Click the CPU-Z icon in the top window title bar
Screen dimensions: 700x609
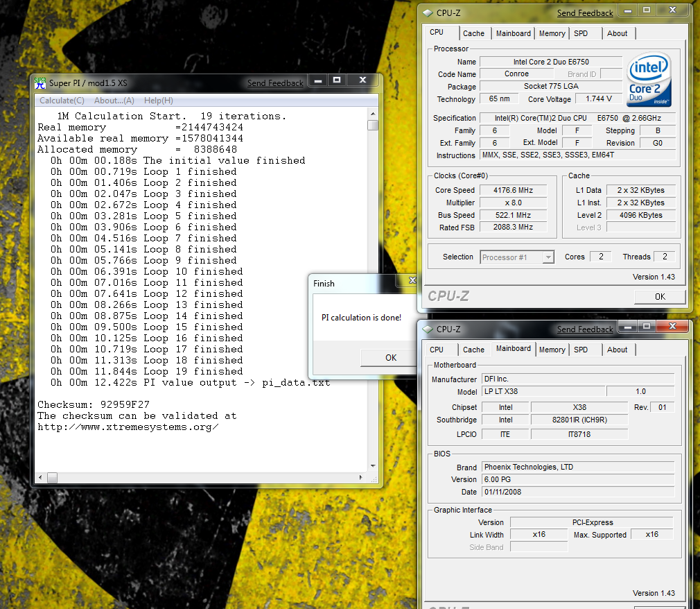tap(428, 13)
